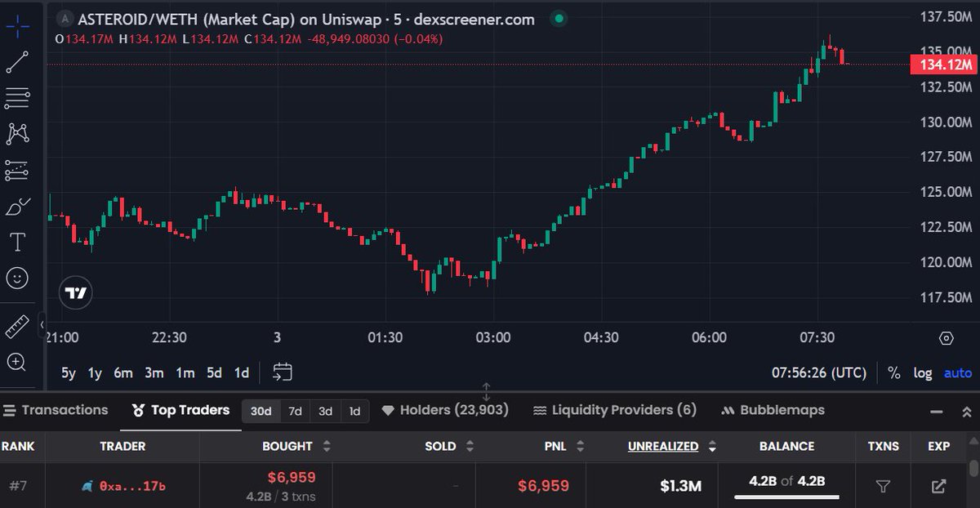Open the forecasting and measurement tools
Image resolution: width=980 pixels, height=508 pixels.
click(x=17, y=170)
